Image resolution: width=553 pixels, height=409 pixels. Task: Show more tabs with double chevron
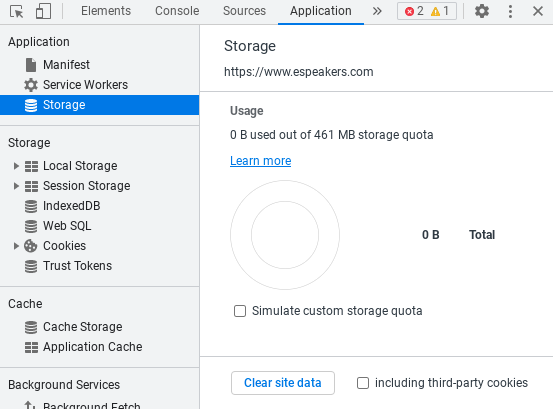coord(377,11)
